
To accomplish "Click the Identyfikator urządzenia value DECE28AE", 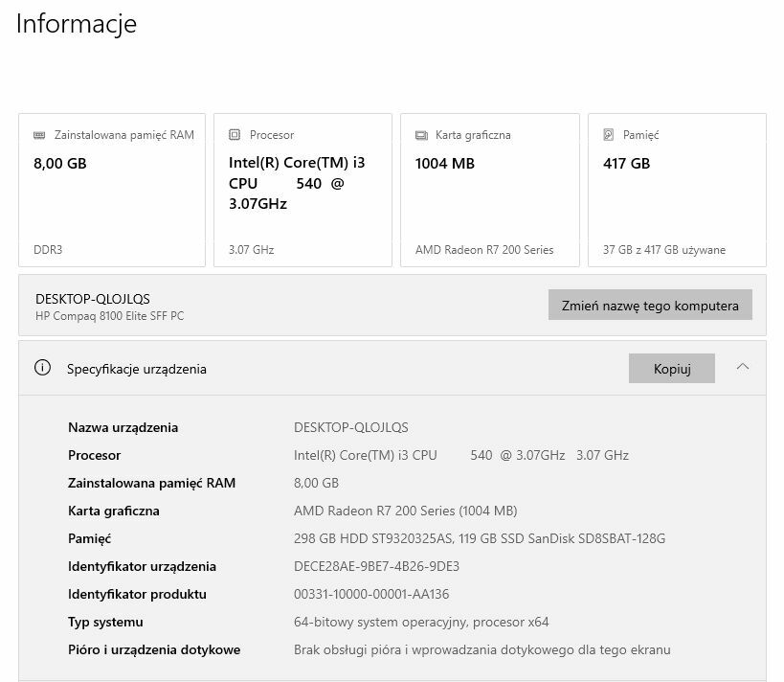I will click(x=376, y=566).
